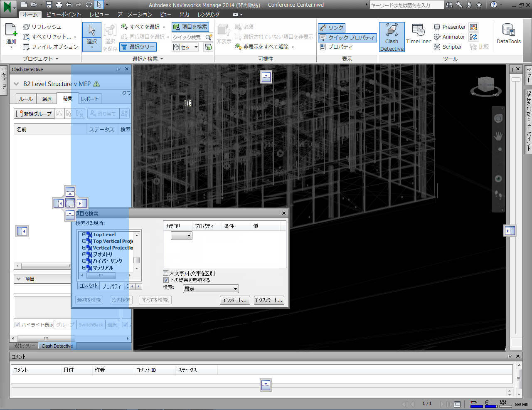Expand the マテリアル tree node
Viewport: 532px width, 410px height.
(x=84, y=268)
